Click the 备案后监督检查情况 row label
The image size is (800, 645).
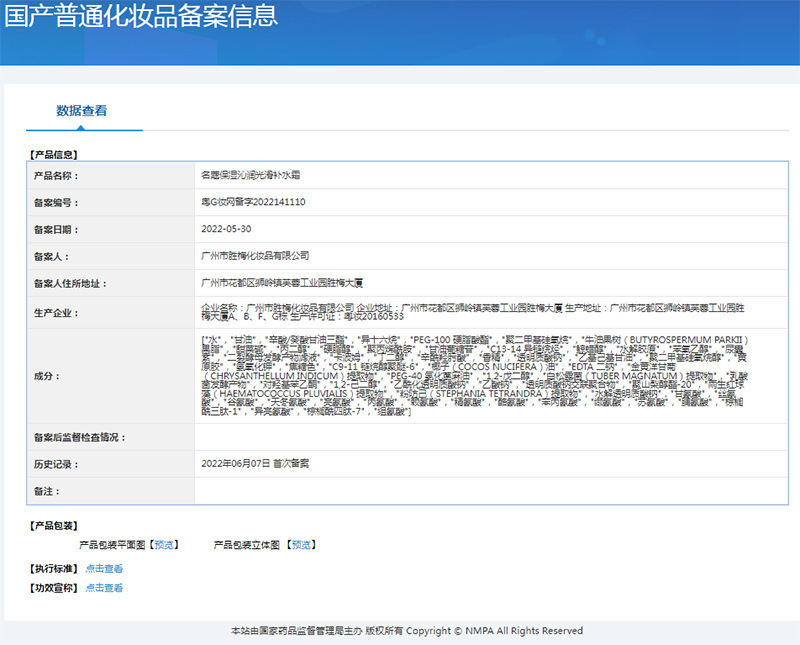coord(80,437)
